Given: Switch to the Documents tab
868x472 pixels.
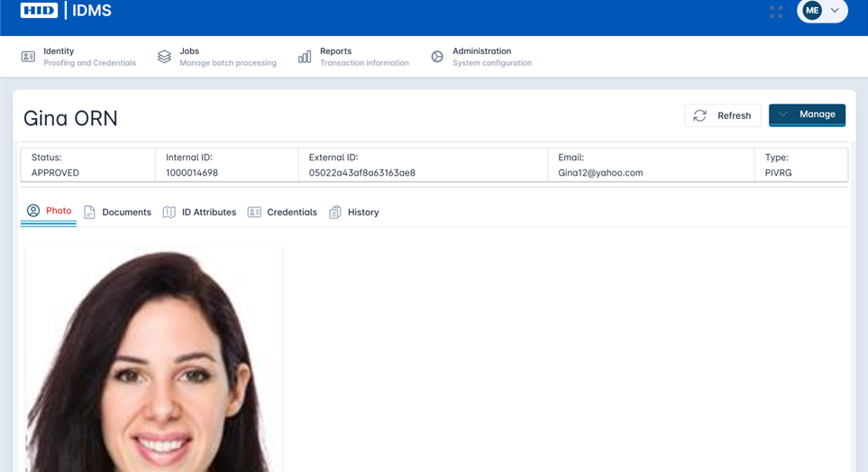Looking at the screenshot, I should [x=117, y=212].
